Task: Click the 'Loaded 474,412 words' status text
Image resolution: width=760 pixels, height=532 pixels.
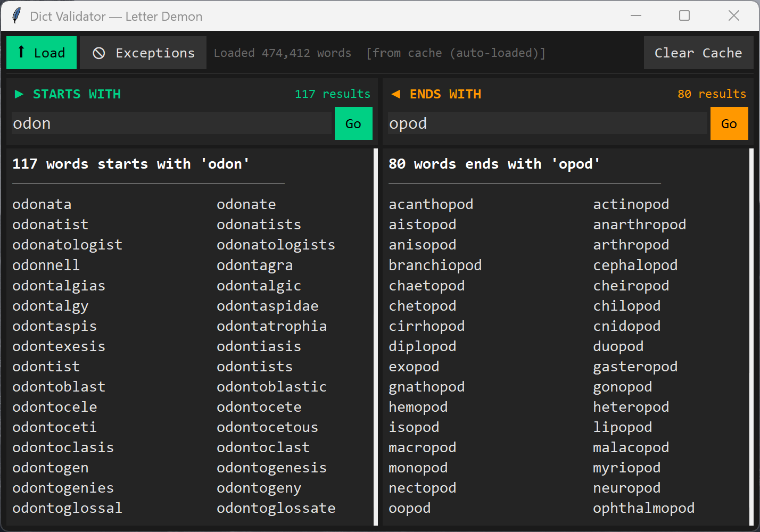Action: coord(283,53)
